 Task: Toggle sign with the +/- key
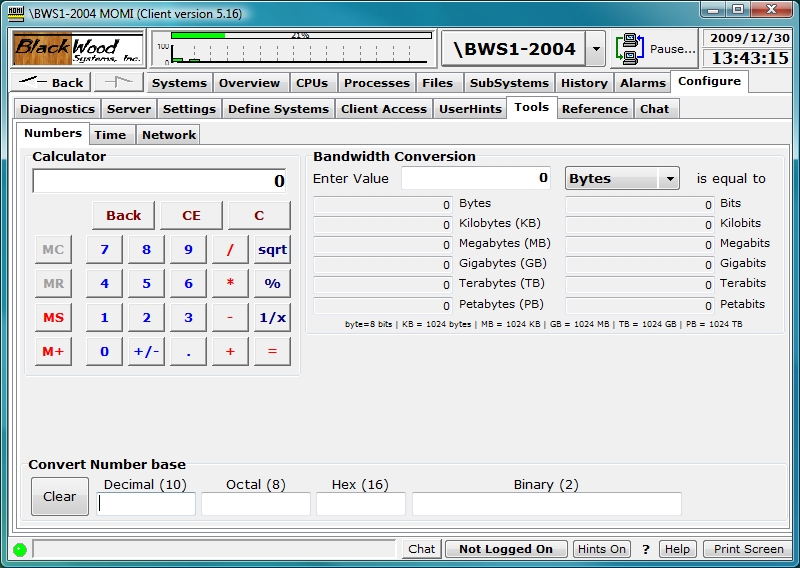(146, 351)
